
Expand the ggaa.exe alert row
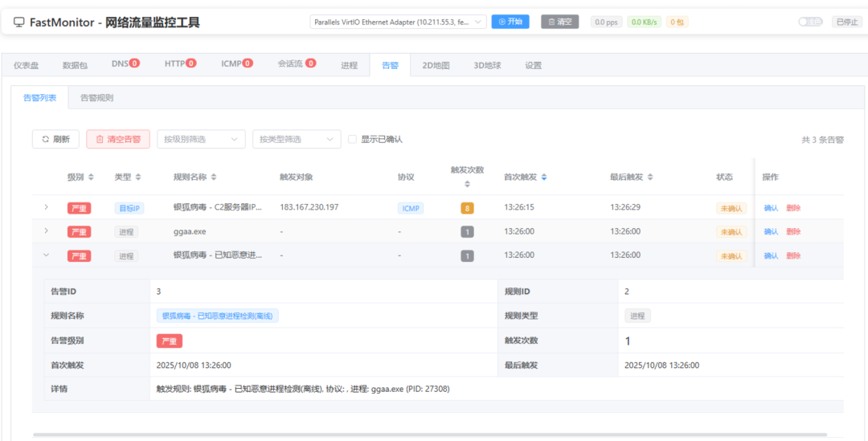[x=46, y=231]
